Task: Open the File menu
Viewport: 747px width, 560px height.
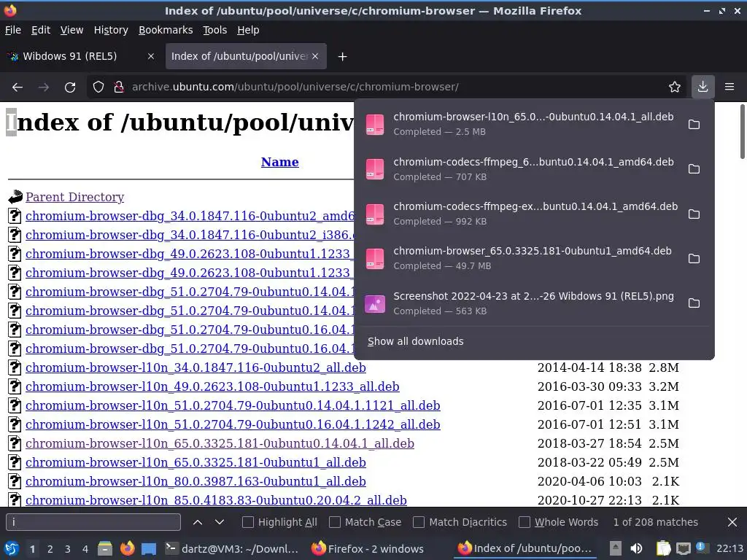Action: [x=13, y=30]
